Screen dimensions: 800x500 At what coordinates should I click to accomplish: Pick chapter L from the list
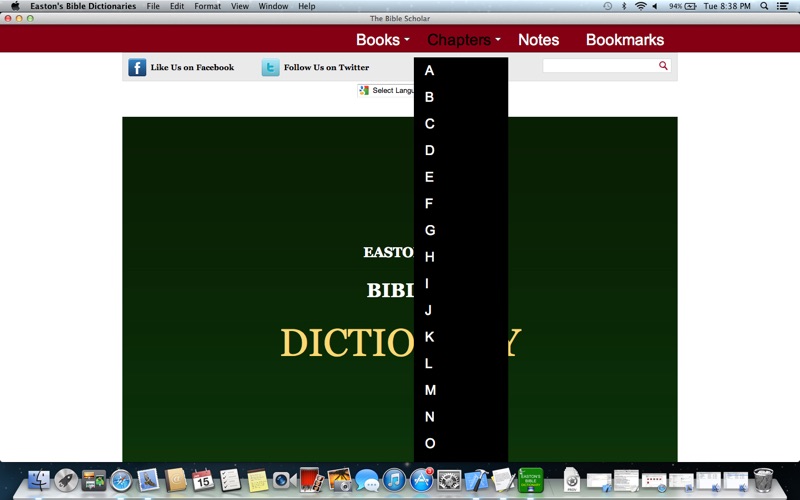(x=461, y=363)
